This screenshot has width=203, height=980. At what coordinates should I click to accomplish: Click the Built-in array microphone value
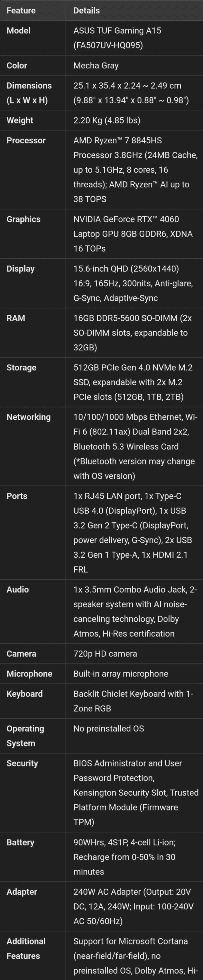[121, 674]
